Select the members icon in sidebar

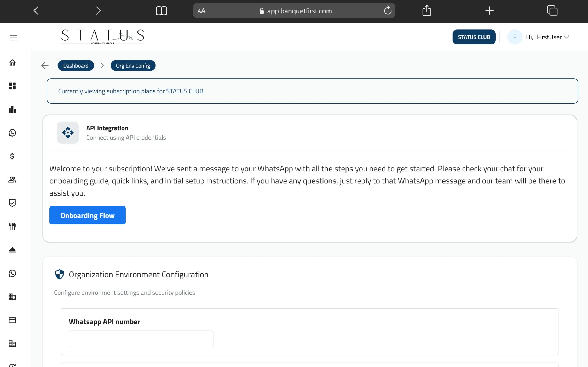click(12, 180)
